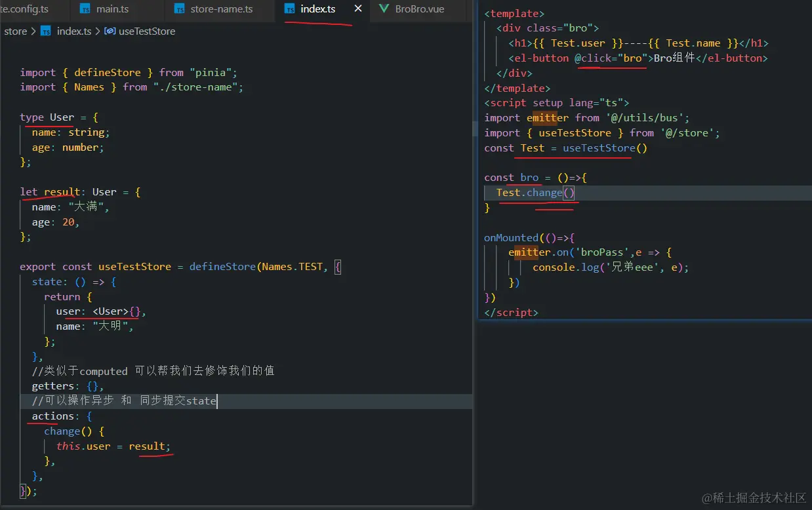Click the emitter.on('broPass' line

point(590,252)
